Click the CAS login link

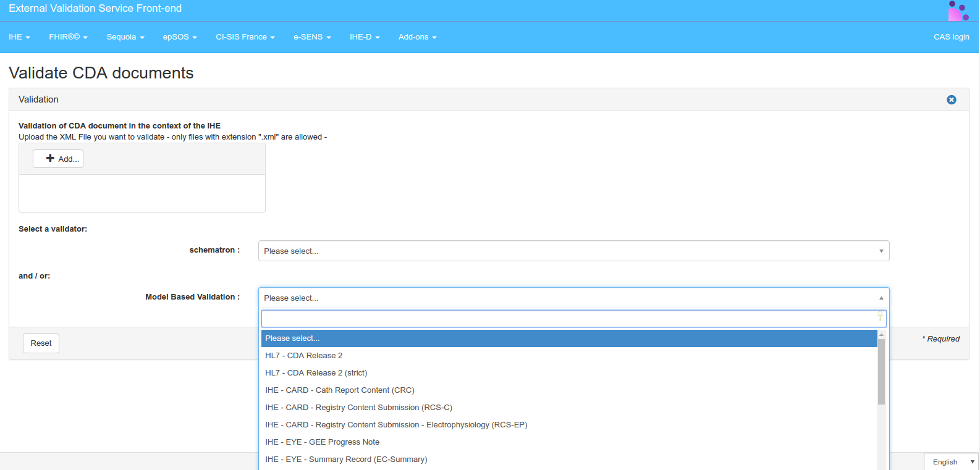951,37
